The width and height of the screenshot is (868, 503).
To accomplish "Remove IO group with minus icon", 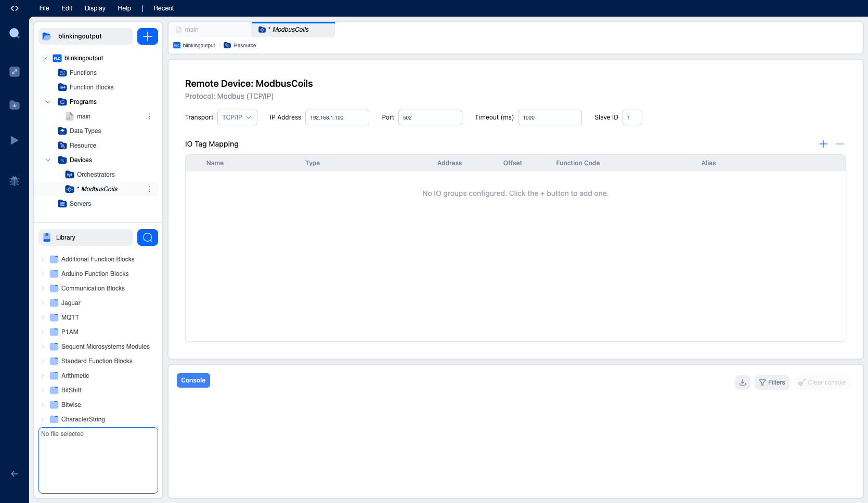I will [840, 144].
